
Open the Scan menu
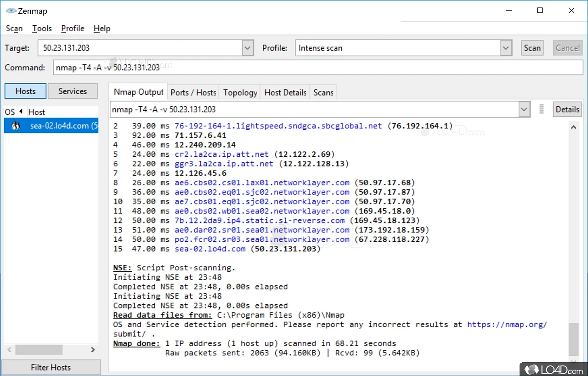14,28
